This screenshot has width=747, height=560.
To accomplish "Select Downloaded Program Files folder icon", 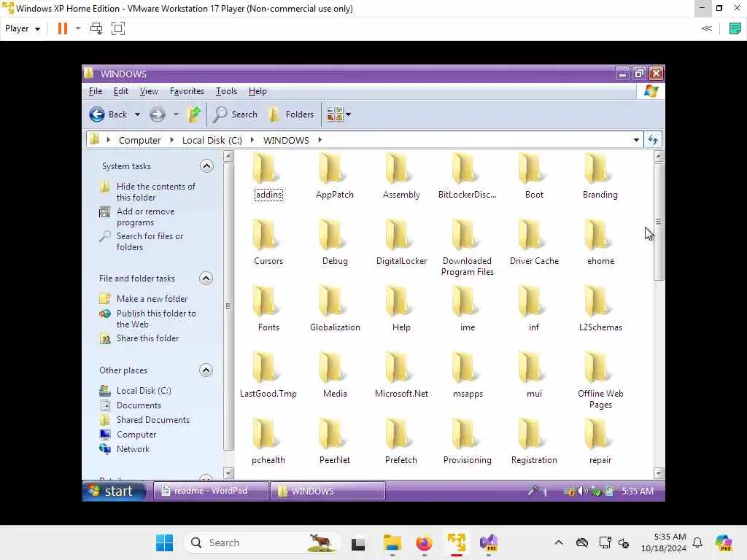I will 465,235.
